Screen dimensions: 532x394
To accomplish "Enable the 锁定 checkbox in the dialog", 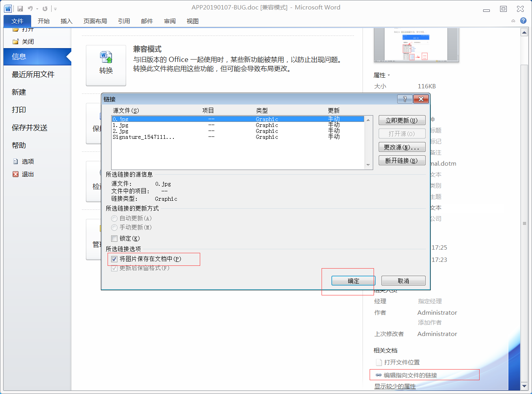I will [114, 238].
